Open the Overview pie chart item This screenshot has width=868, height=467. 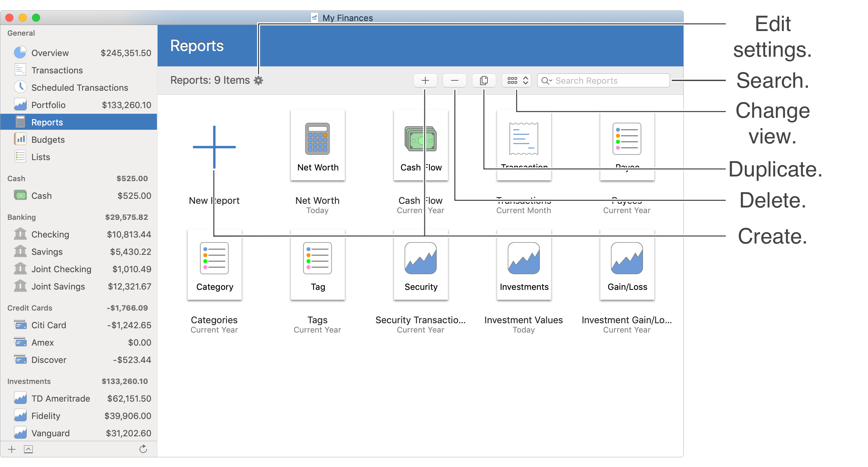point(50,53)
